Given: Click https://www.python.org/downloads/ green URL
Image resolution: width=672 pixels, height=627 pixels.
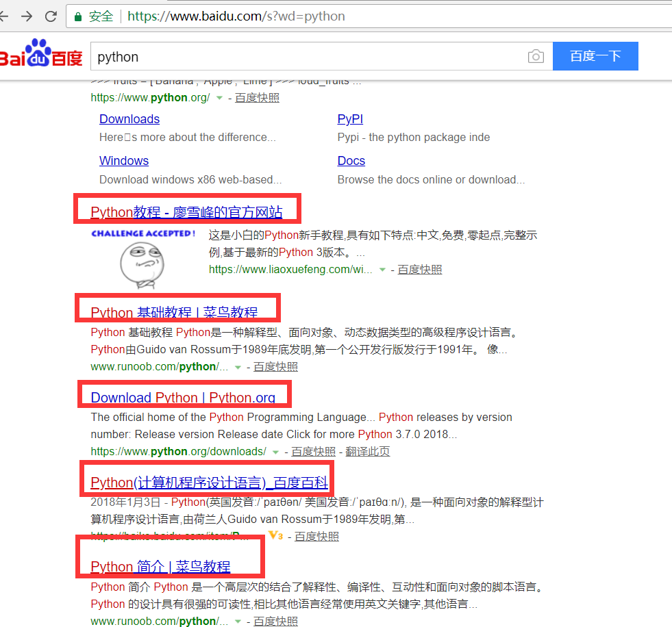Looking at the screenshot, I should tap(178, 451).
